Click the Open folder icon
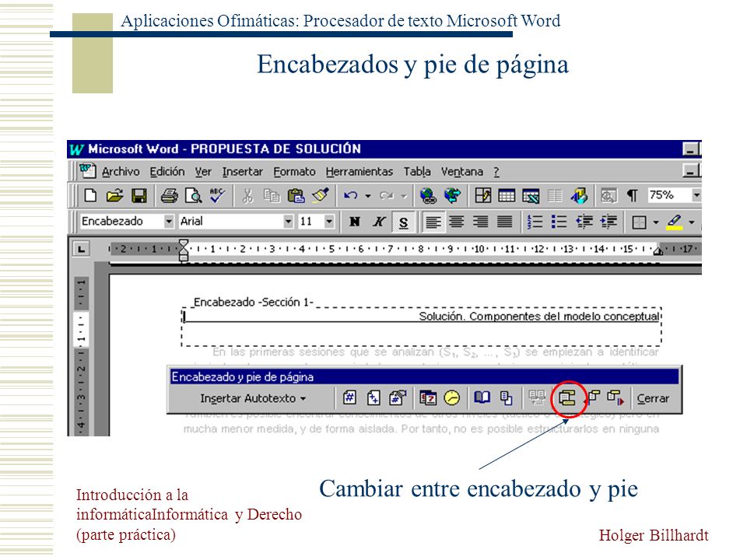 [x=114, y=196]
